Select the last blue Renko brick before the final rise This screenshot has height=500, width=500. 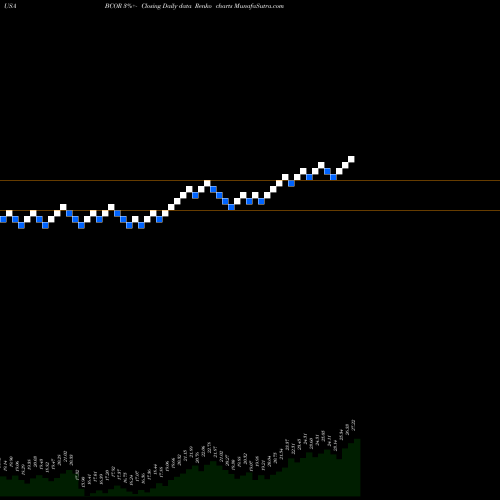pyautogui.click(x=333, y=177)
